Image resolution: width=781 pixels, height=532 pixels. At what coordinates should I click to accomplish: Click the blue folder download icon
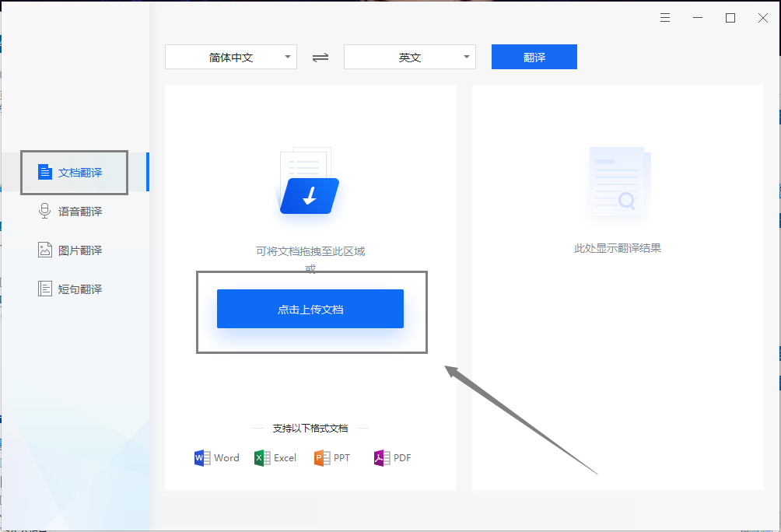[x=310, y=195]
